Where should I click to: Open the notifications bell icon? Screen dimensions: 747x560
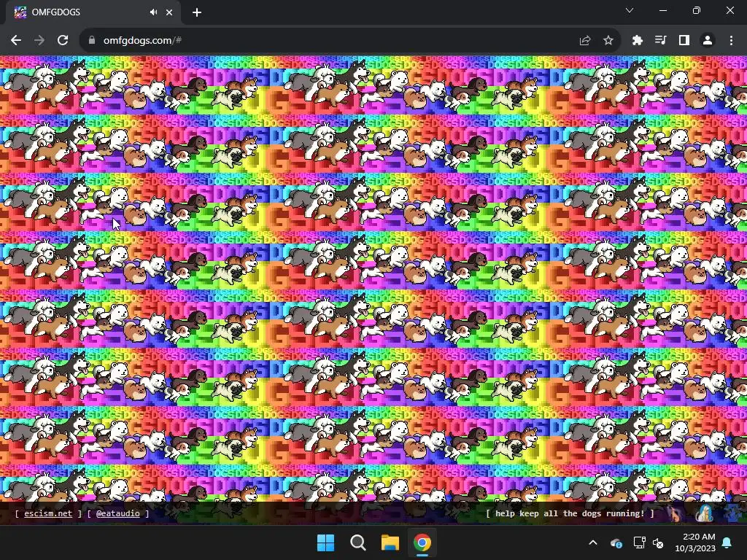[x=727, y=542]
